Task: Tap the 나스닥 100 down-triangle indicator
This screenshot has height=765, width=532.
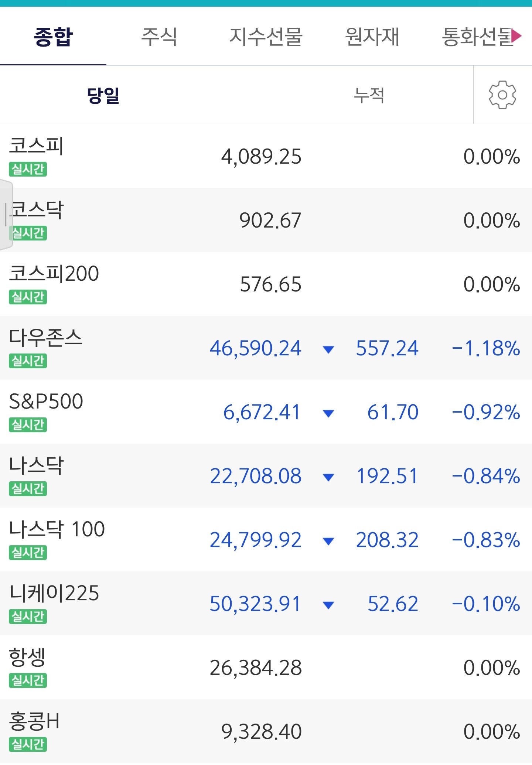Action: (328, 541)
